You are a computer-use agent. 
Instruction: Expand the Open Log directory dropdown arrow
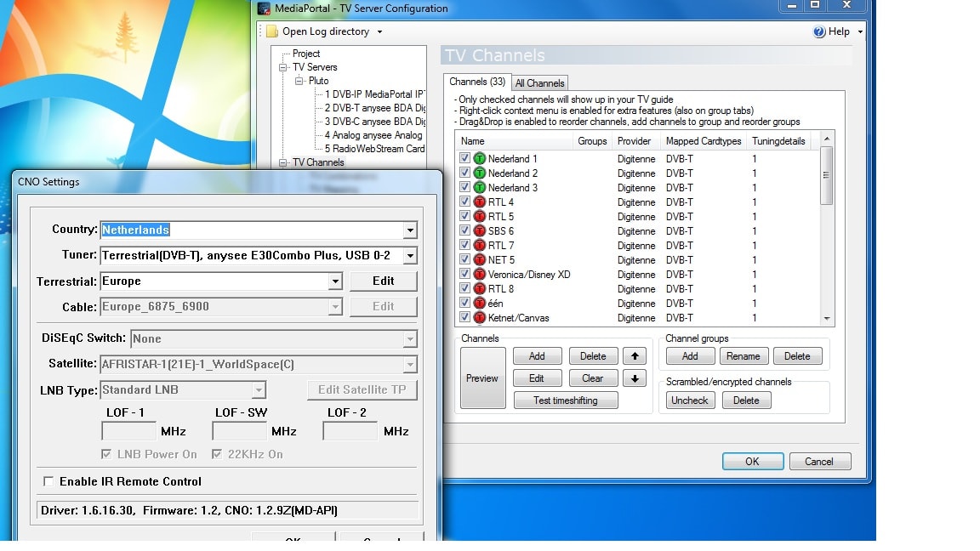(x=379, y=31)
